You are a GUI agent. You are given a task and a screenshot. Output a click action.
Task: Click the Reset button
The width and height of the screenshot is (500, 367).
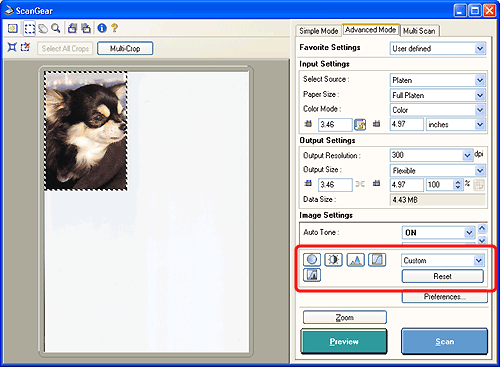pos(443,276)
